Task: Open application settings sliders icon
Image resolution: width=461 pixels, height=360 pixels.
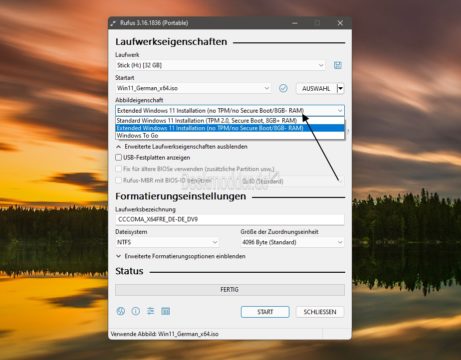Action: tap(151, 311)
